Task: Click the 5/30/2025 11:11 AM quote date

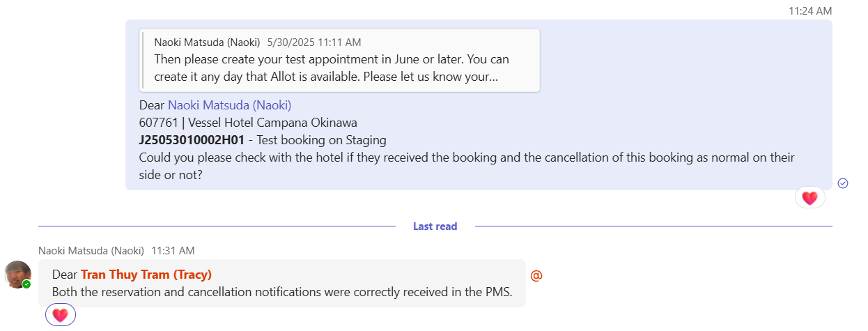Action: tap(313, 42)
